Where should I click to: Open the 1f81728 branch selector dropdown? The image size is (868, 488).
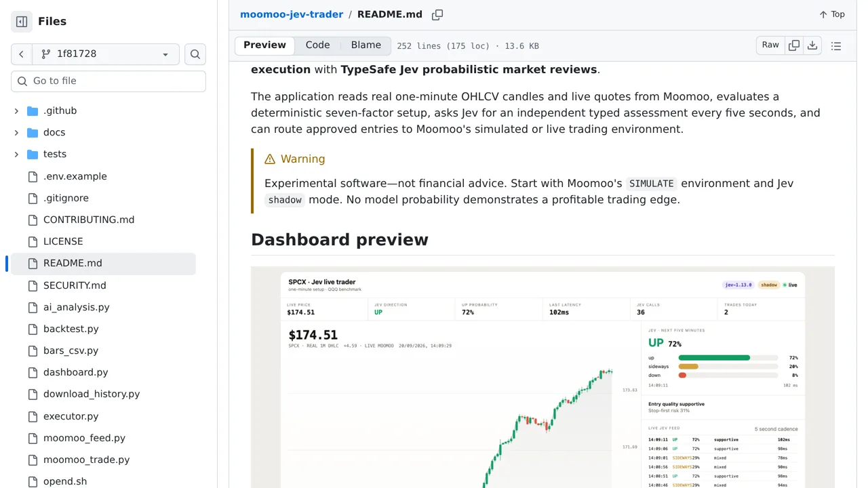tap(106, 54)
